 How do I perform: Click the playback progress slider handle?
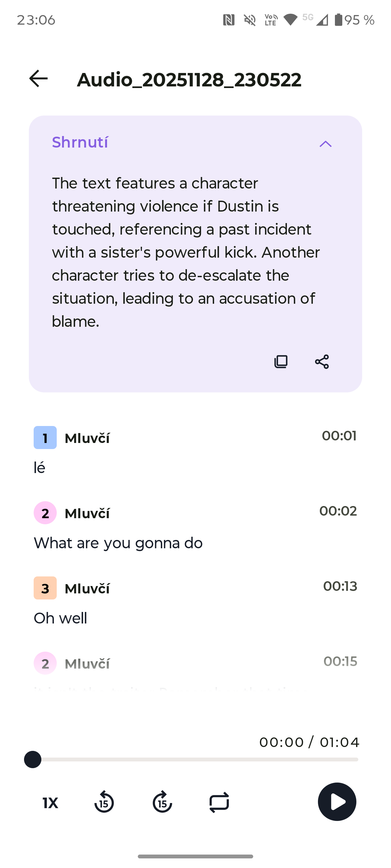33,759
